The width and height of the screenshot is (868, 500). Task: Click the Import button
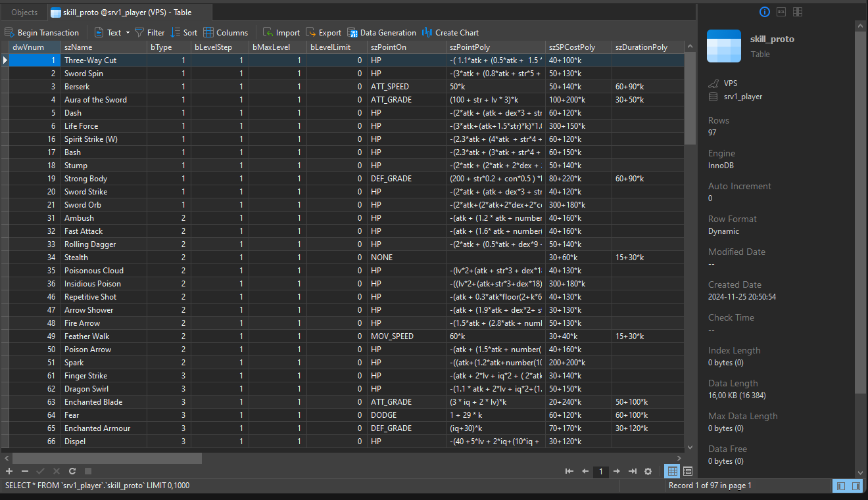pos(281,32)
